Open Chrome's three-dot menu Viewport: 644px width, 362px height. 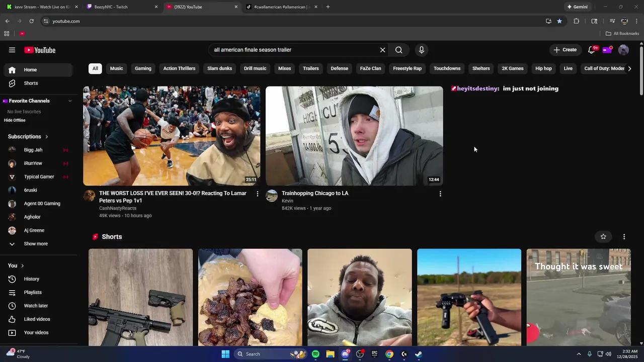637,21
